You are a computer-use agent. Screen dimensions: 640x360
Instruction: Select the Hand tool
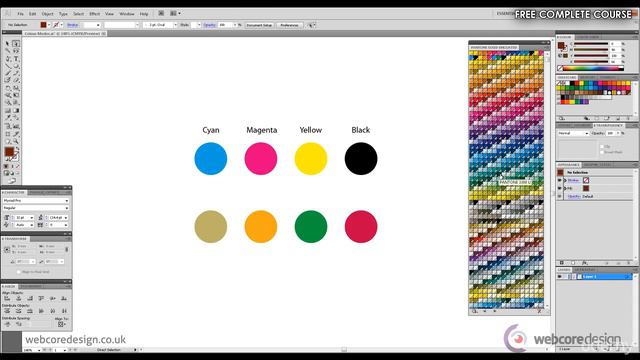click(7, 141)
